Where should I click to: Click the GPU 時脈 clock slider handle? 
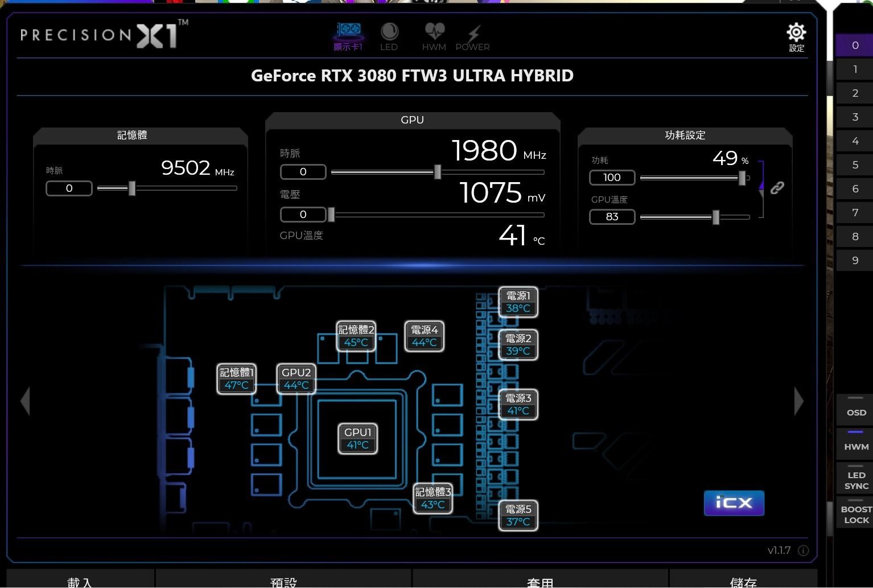(438, 172)
